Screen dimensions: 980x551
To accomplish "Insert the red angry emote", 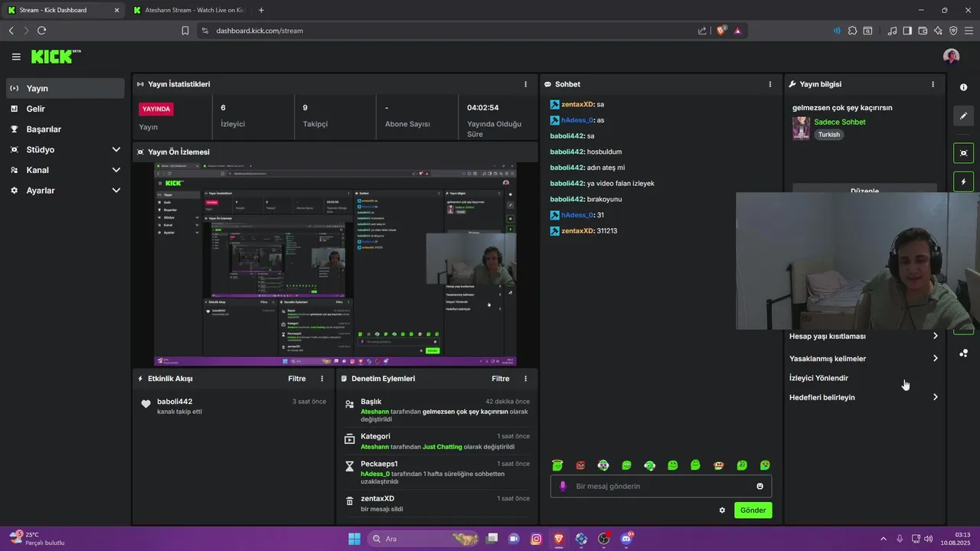I will pyautogui.click(x=580, y=465).
